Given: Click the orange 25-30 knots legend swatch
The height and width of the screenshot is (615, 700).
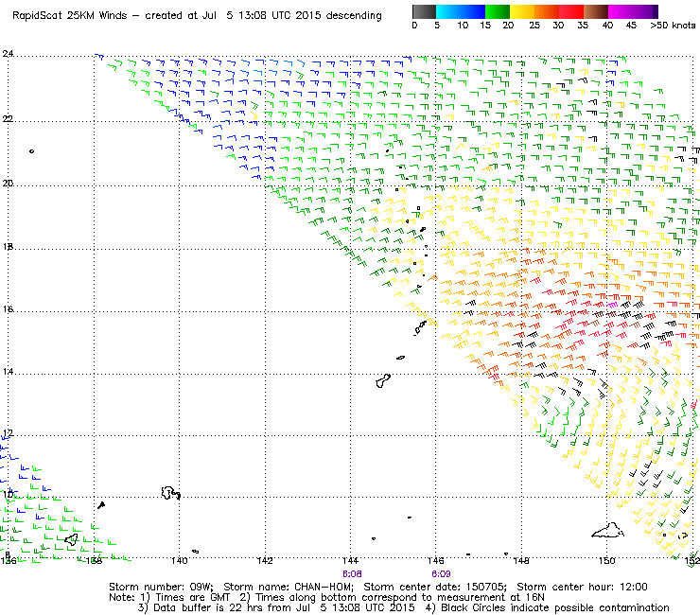Looking at the screenshot, I should (547, 11).
